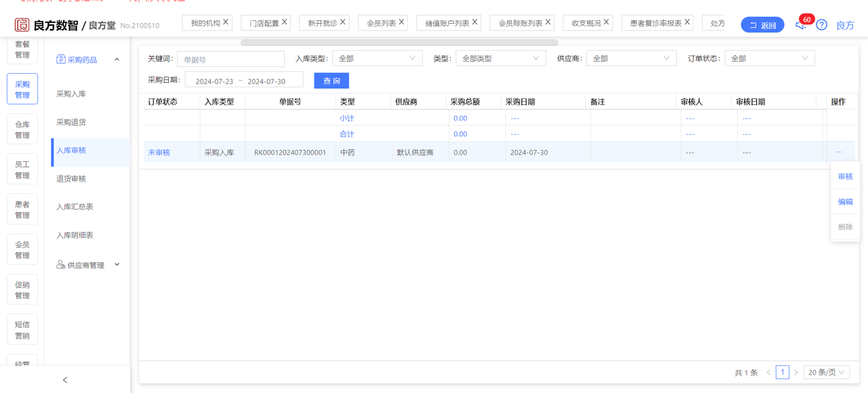Click the 供应商管理 person icon
This screenshot has height=393, width=868.
point(61,265)
